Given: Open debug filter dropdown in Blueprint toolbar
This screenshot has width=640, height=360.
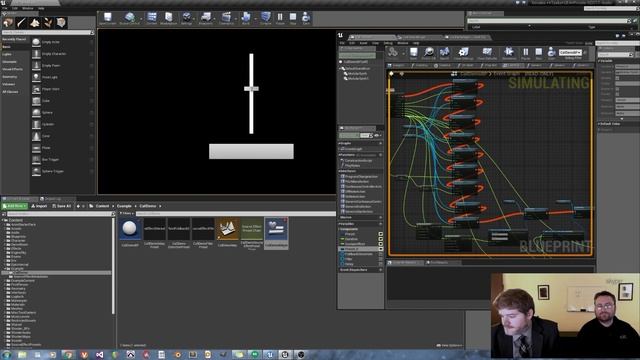Looking at the screenshot, I should [x=570, y=53].
